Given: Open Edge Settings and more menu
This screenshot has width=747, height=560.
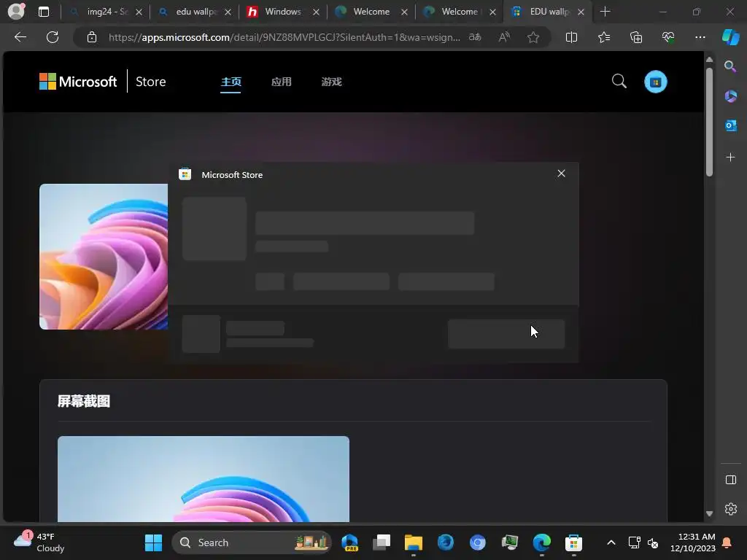Looking at the screenshot, I should click(700, 37).
